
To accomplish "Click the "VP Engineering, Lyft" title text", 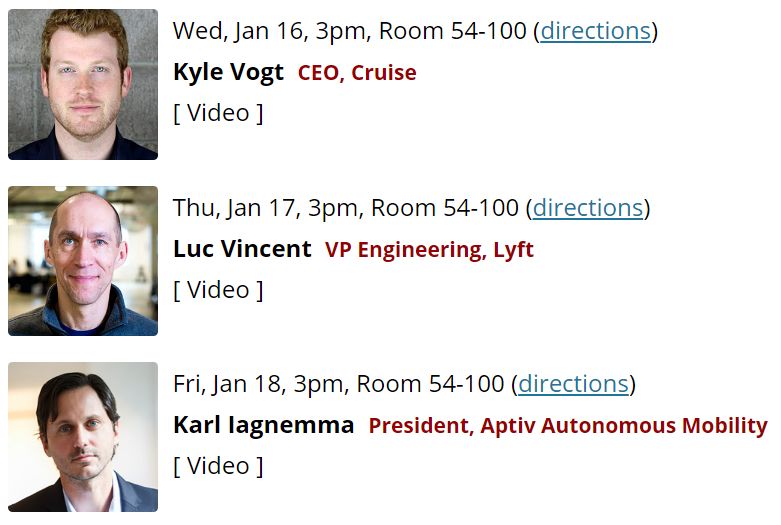I will tap(429, 249).
